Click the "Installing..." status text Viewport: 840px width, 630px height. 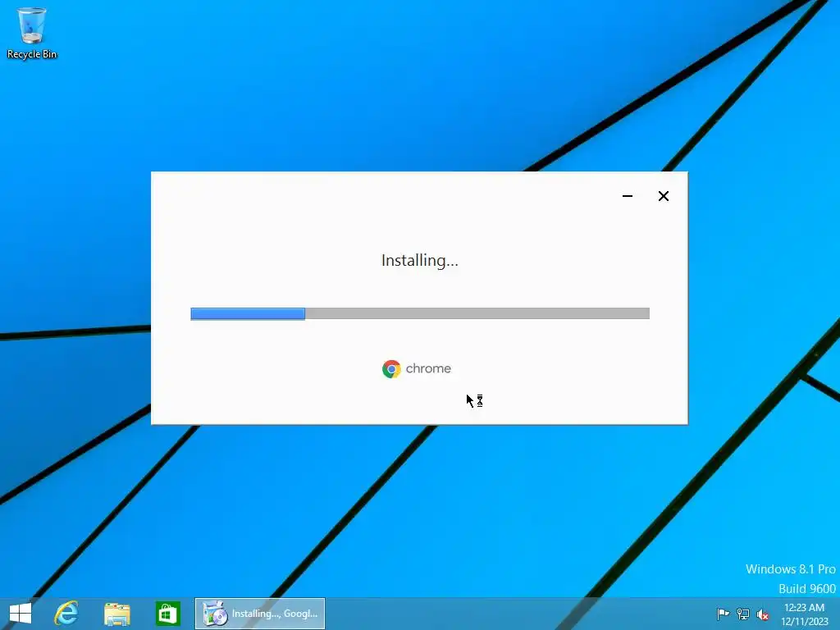[x=420, y=261]
